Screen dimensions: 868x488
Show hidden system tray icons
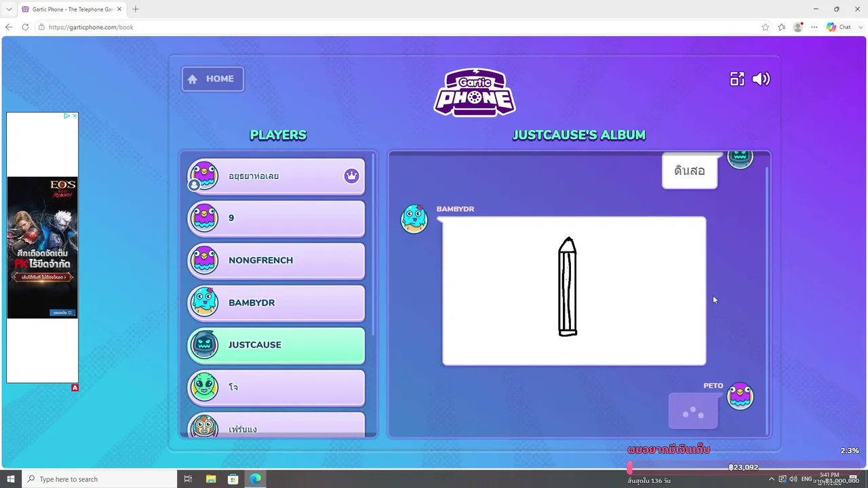click(771, 479)
